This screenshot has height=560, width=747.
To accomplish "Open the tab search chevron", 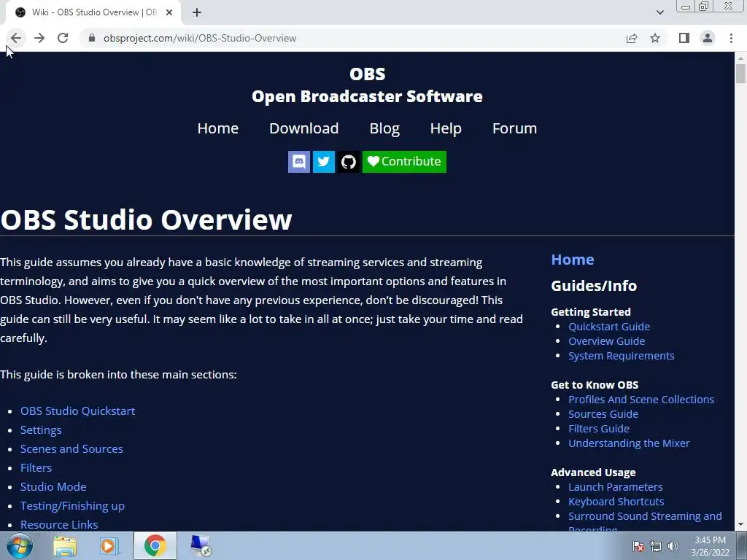I will click(x=659, y=12).
